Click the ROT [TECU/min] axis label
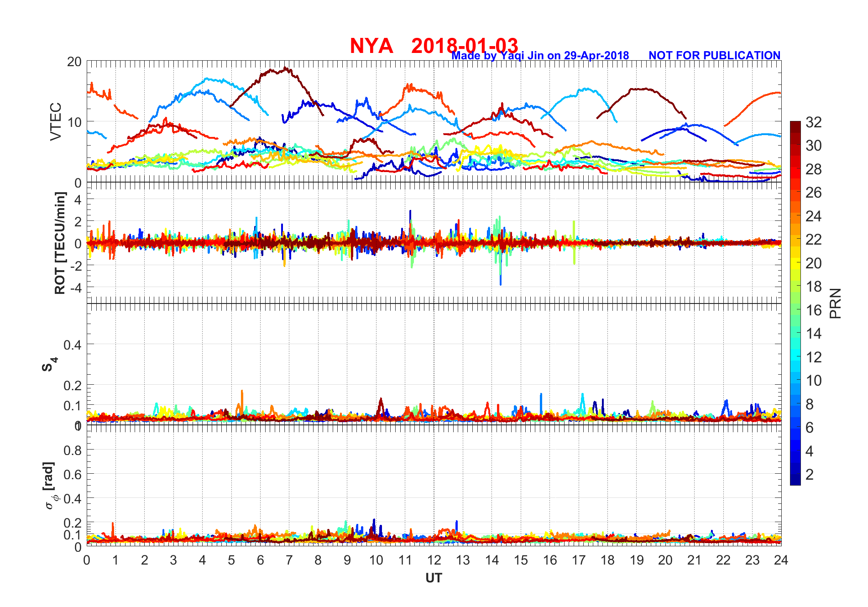 click(60, 243)
